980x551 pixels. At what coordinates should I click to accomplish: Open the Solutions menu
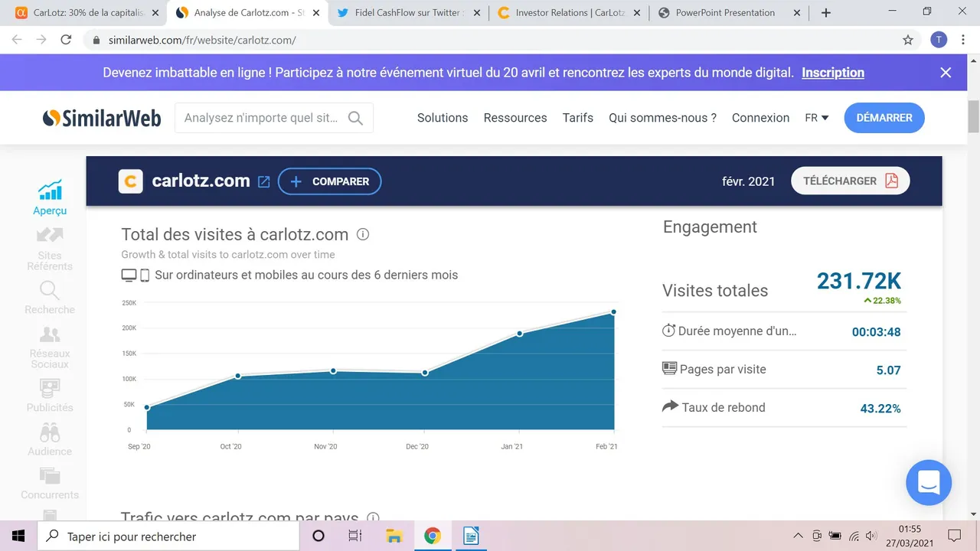pos(443,118)
